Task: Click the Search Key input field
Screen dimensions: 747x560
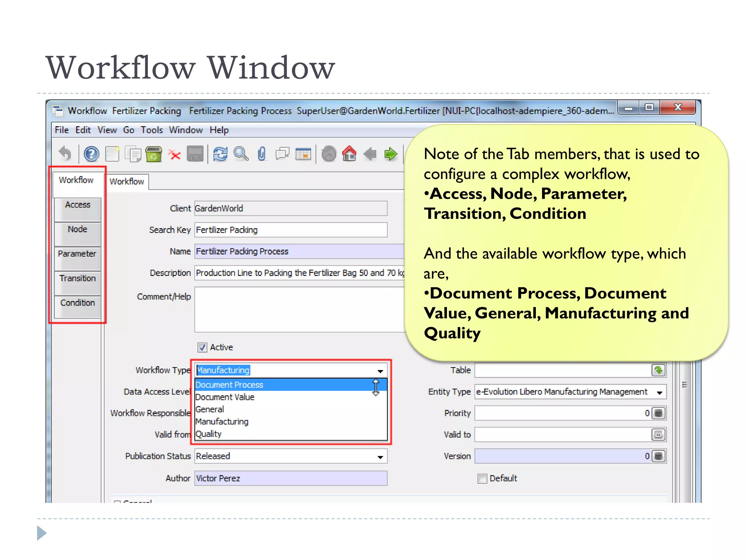Action: pos(291,230)
